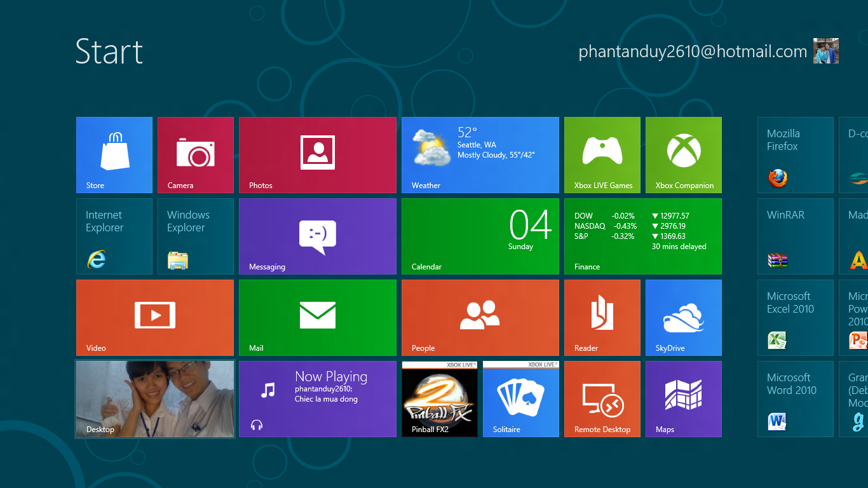This screenshot has height=488, width=868.
Task: Launch the Microsoft Word 2010 tile
Action: [x=796, y=399]
